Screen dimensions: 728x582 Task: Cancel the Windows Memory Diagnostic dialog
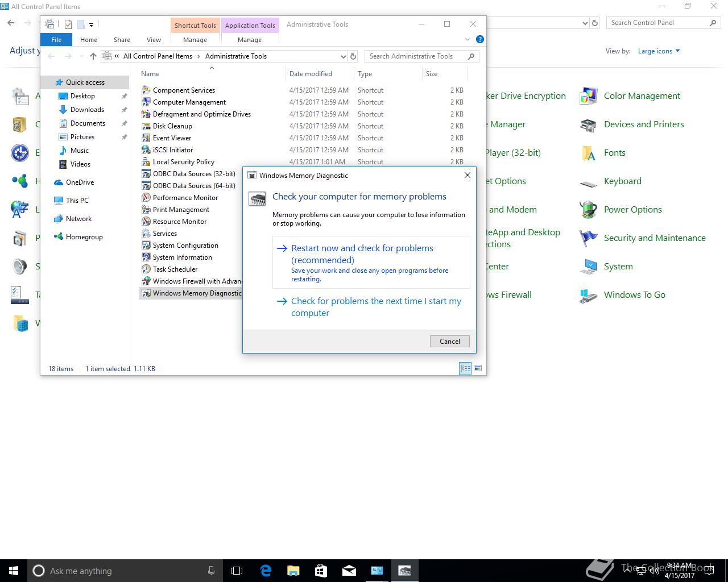click(450, 341)
